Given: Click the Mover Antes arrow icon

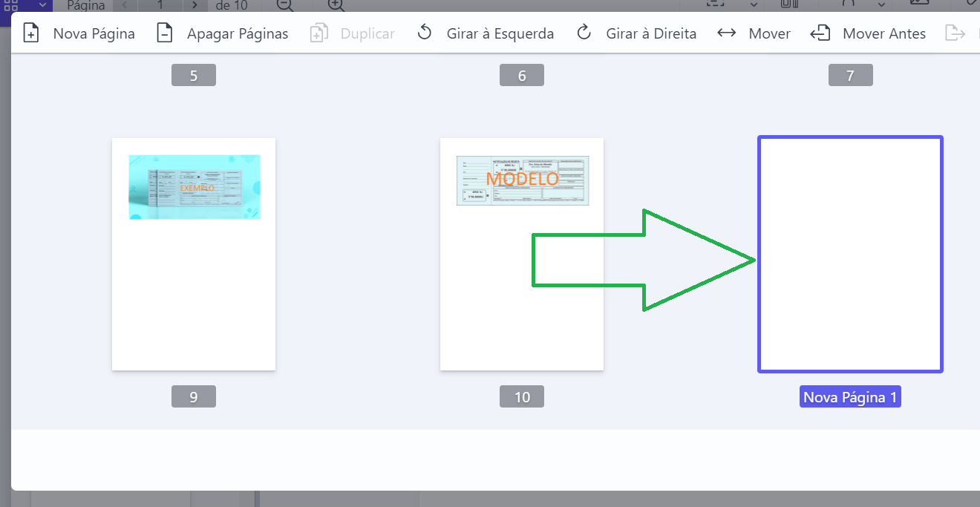Looking at the screenshot, I should (820, 33).
